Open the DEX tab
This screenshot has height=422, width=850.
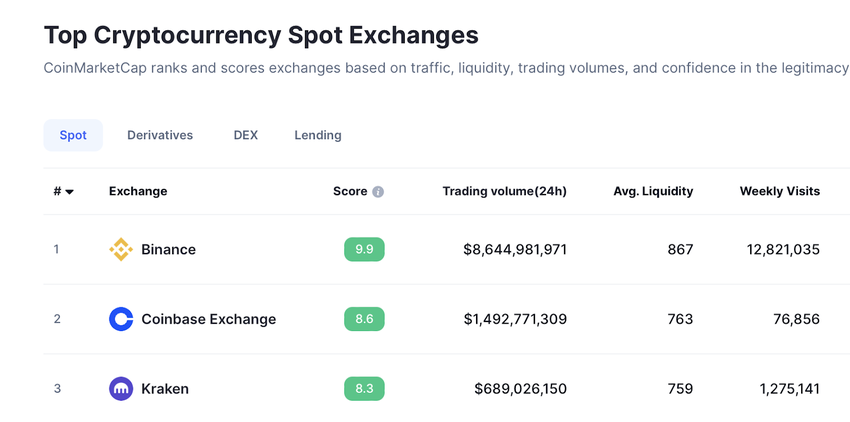[x=246, y=135]
